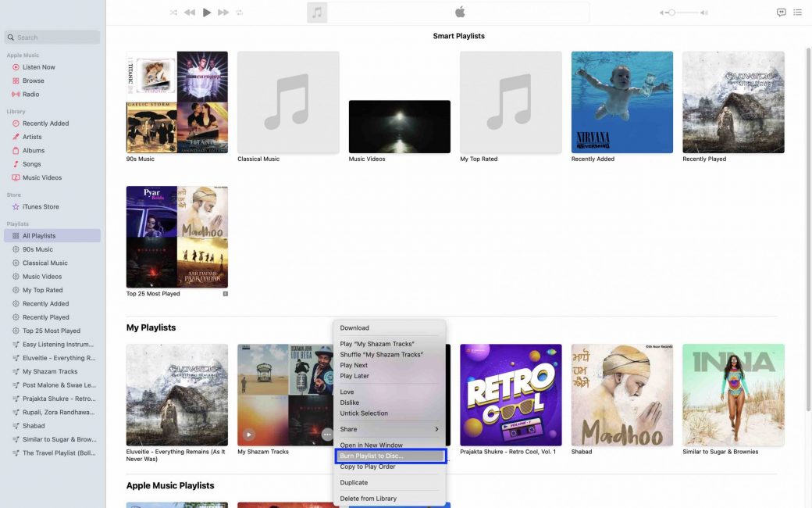
Task: Open the lyrics panel icon
Action: (781, 13)
